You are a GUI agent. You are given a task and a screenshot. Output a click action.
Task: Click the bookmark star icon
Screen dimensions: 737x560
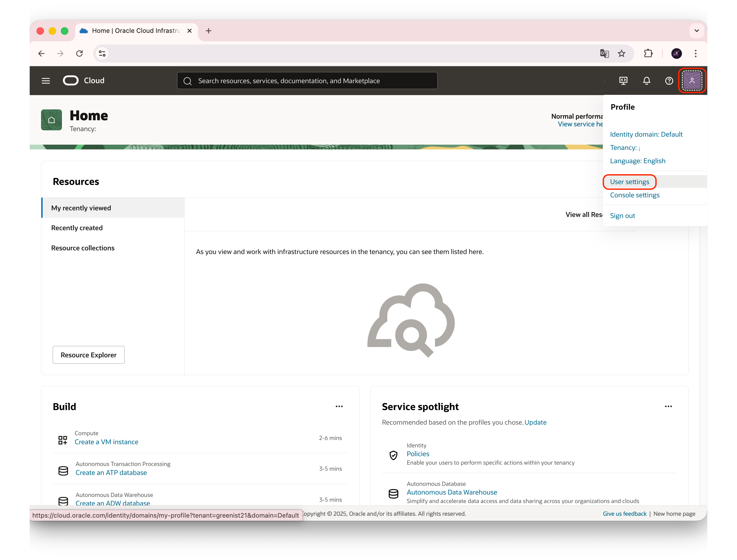pyautogui.click(x=621, y=53)
